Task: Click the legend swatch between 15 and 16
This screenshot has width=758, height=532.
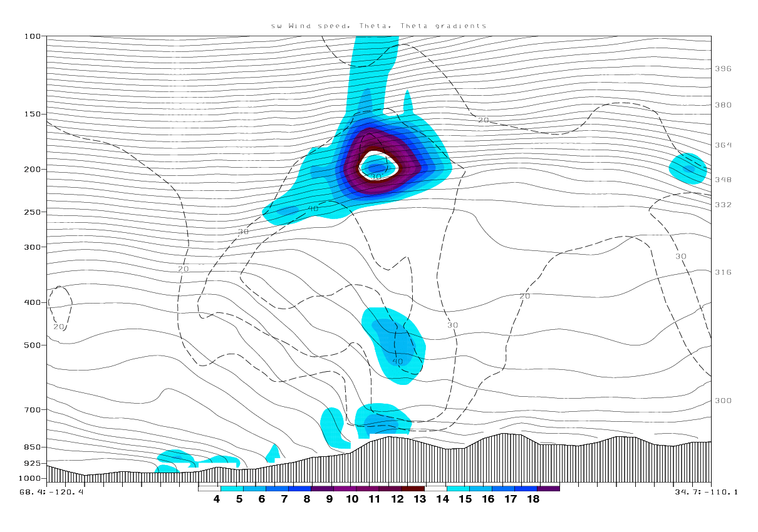Action: (x=480, y=488)
